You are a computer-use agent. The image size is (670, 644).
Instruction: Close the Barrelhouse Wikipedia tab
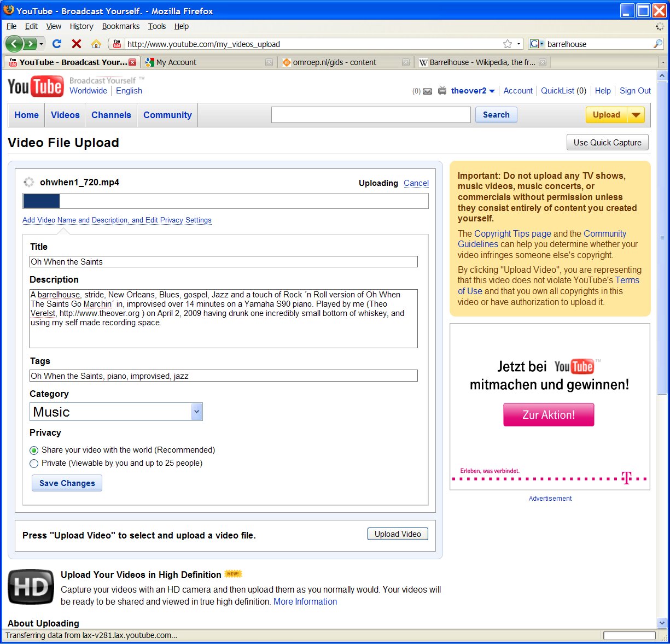point(543,62)
